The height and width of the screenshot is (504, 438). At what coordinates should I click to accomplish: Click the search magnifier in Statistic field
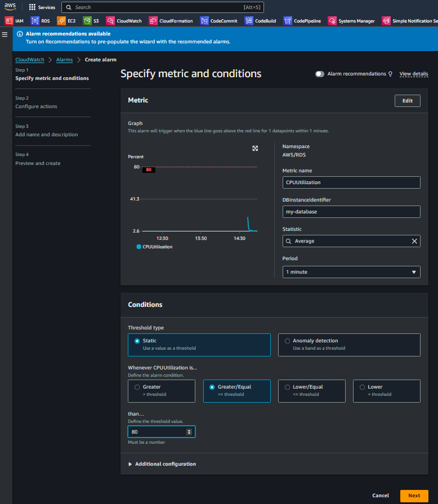point(289,241)
